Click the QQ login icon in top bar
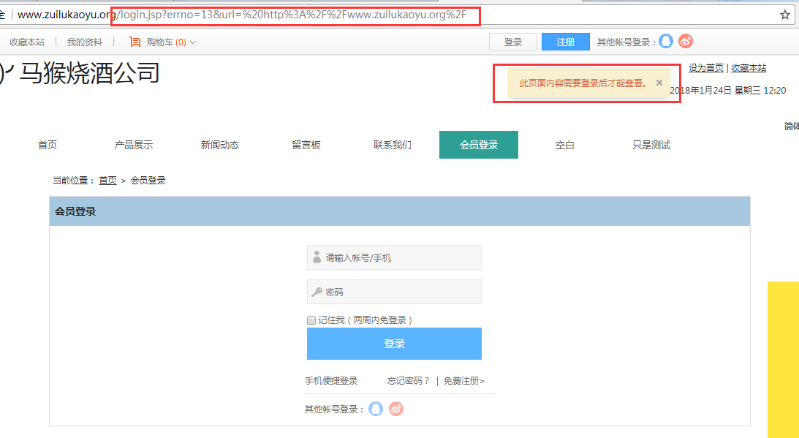The image size is (799, 438). tap(666, 42)
